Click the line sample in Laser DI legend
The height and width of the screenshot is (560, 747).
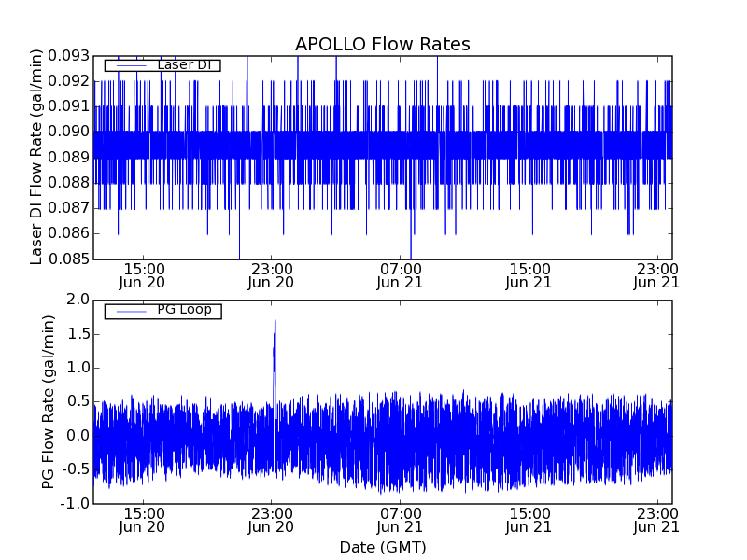(x=131, y=65)
